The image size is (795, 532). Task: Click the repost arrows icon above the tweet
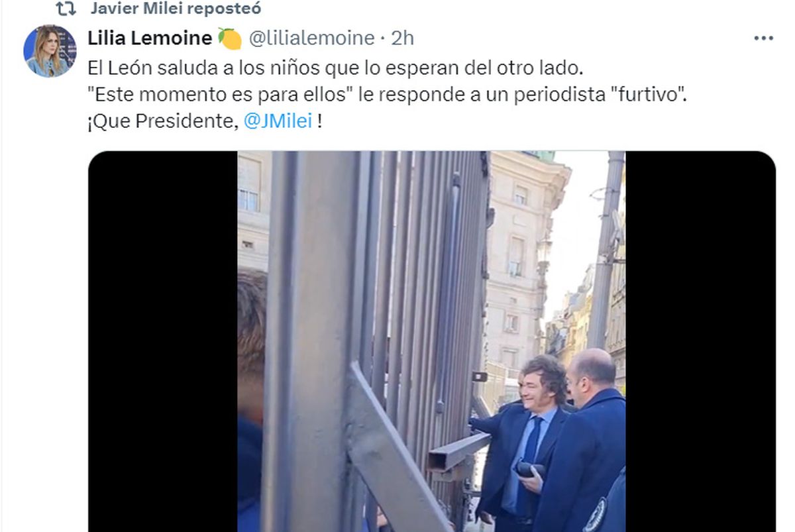coord(65,9)
